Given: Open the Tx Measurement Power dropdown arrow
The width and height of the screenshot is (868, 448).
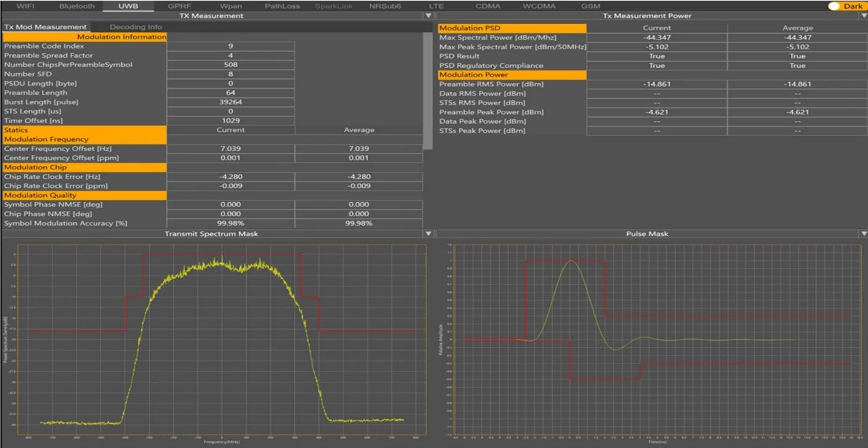Looking at the screenshot, I should (864, 15).
